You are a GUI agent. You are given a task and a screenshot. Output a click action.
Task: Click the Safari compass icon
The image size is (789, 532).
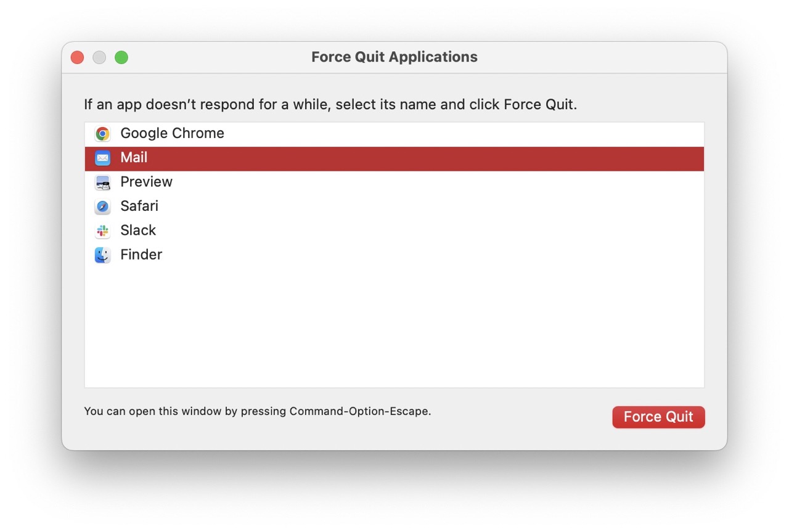(102, 206)
